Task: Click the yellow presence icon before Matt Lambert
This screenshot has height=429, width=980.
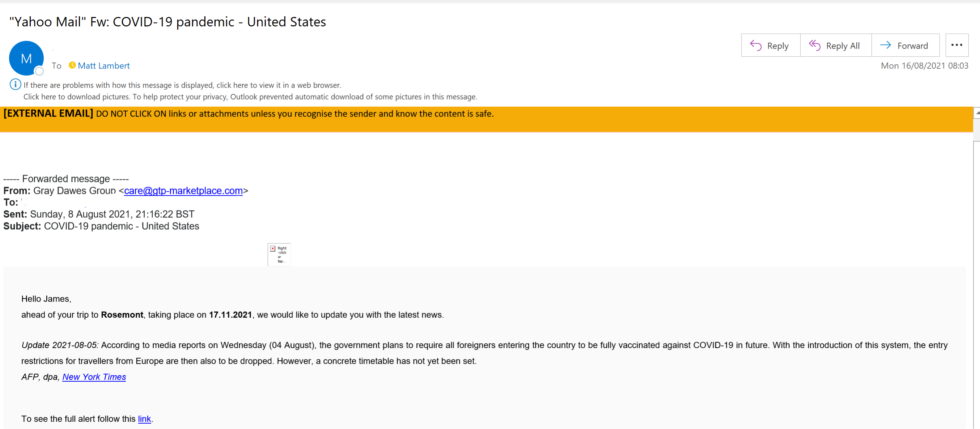Action: (72, 65)
